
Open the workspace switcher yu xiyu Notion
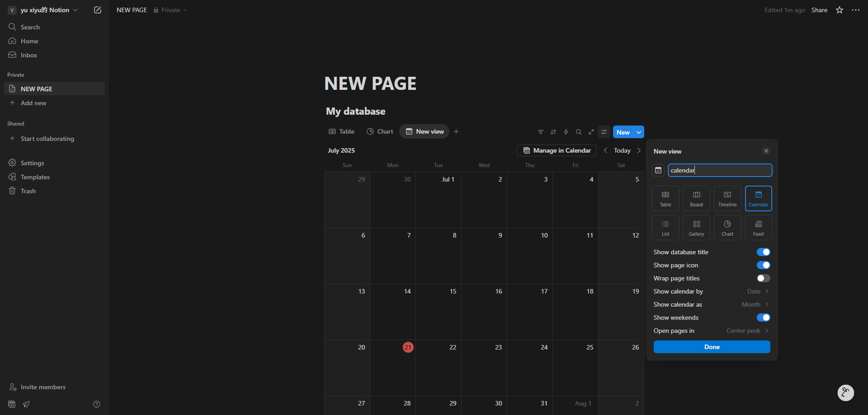coord(43,10)
